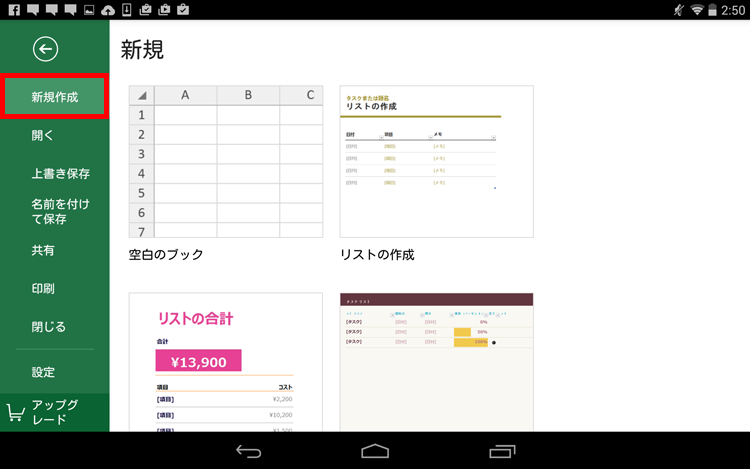The width and height of the screenshot is (750, 469).
Task: Tap the cloud upload notification icon
Action: pos(108,10)
